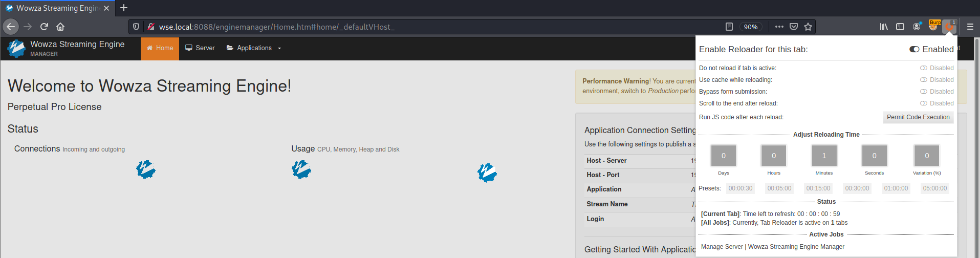
Task: Click the 'Time left to refresh' status line
Action: (x=771, y=214)
